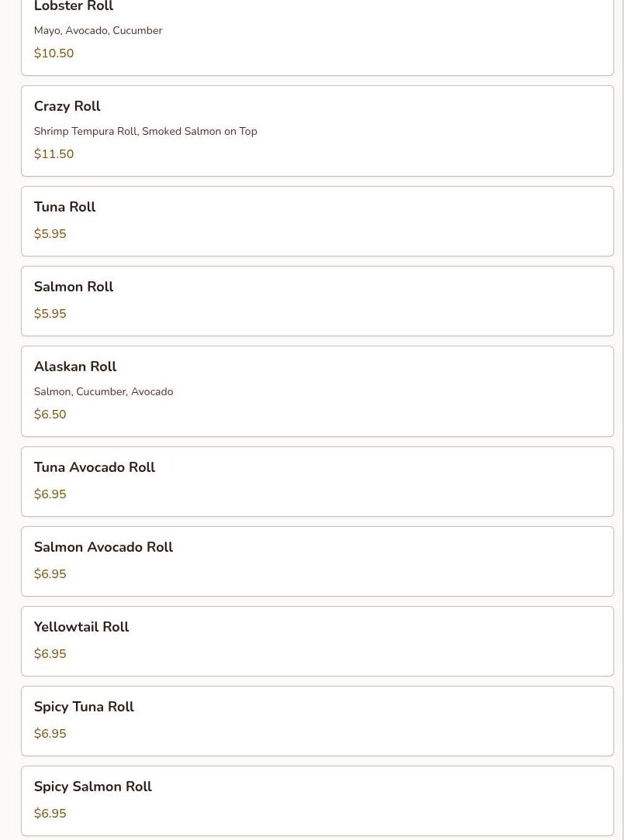Click the Mayo, Avocado, Cucumber description

(98, 30)
